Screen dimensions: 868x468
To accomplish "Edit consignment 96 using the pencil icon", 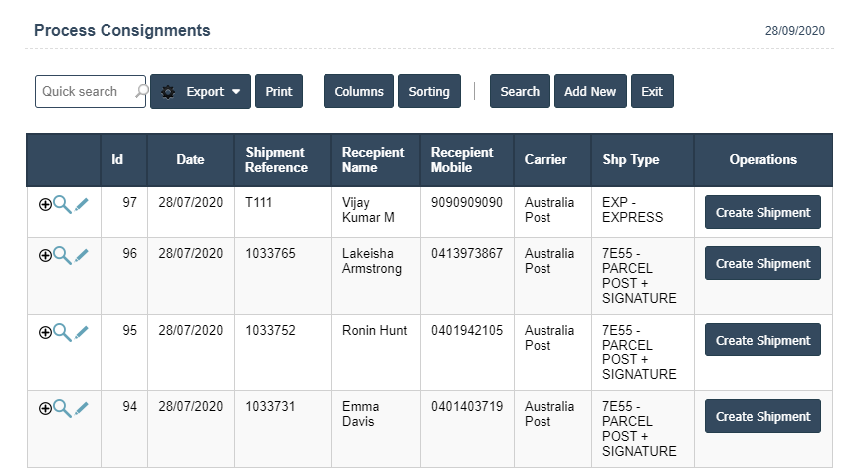I will (x=81, y=255).
